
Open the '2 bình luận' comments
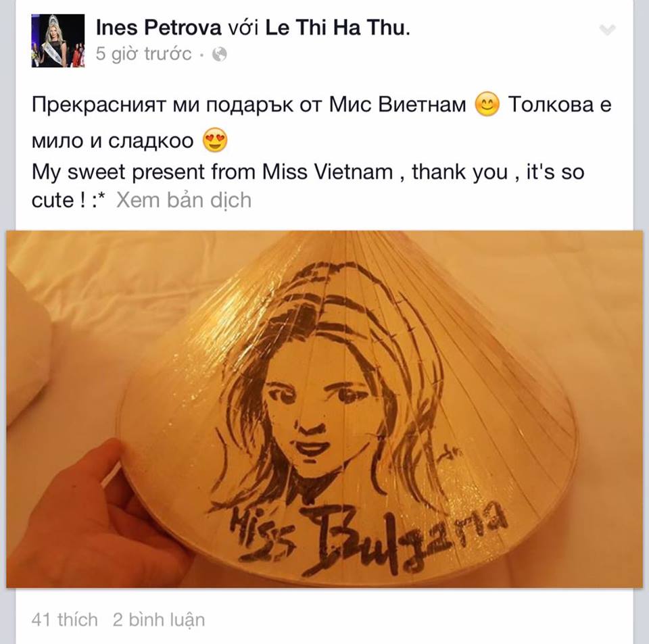[x=159, y=620]
